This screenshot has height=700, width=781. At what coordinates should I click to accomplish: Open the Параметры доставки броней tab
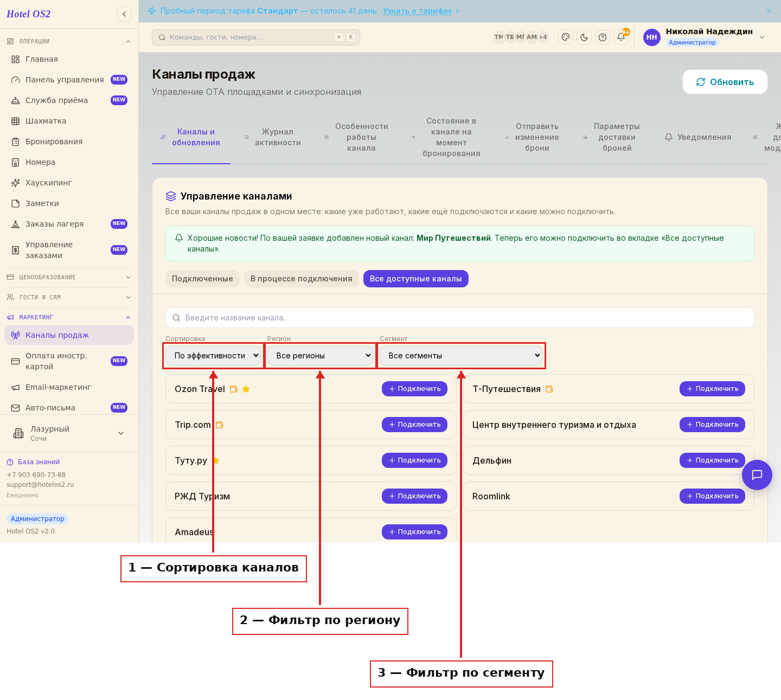pyautogui.click(x=612, y=137)
